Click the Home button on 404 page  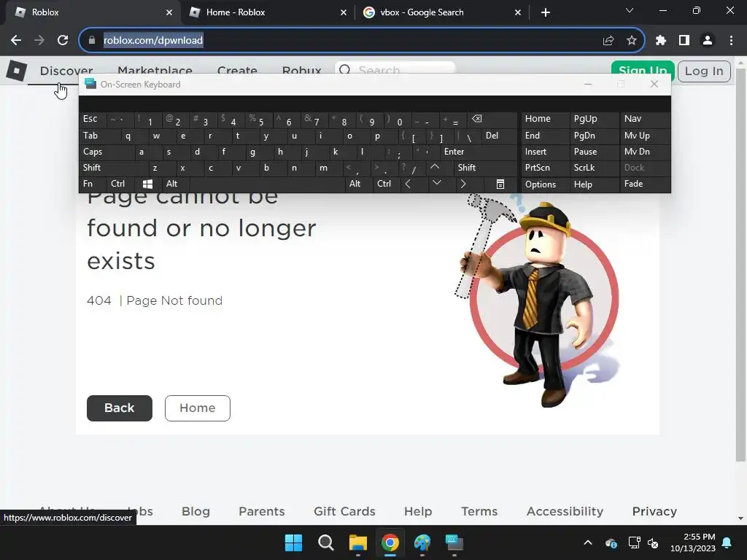(198, 408)
